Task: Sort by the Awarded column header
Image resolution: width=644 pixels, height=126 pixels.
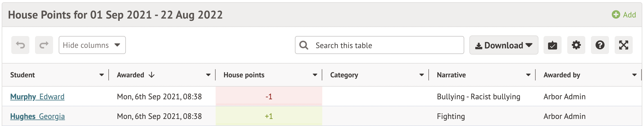Action: point(131,75)
